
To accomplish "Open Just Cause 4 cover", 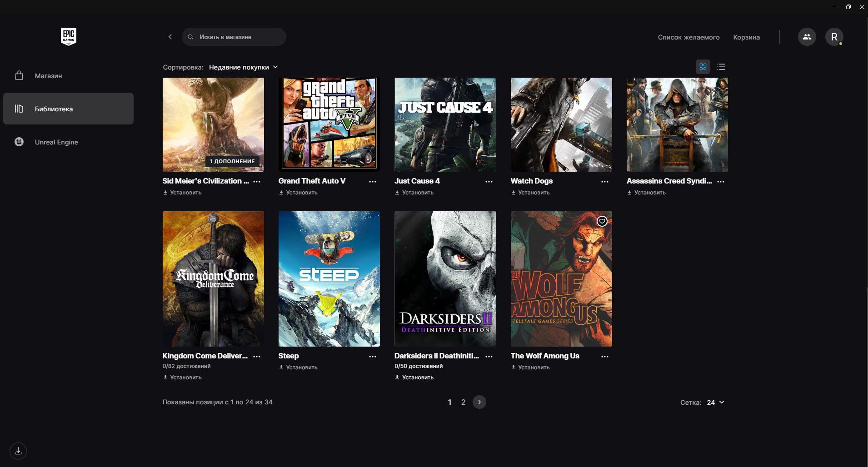I will click(x=445, y=124).
